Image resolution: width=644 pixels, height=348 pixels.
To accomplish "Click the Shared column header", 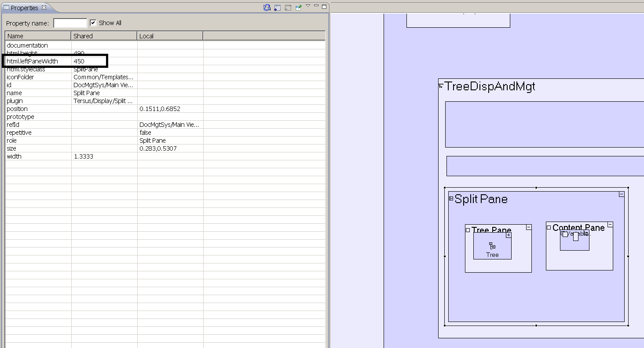I will pyautogui.click(x=104, y=36).
